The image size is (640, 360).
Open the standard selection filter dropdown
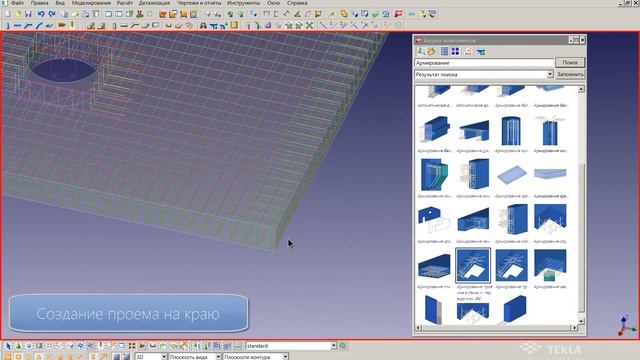click(333, 346)
